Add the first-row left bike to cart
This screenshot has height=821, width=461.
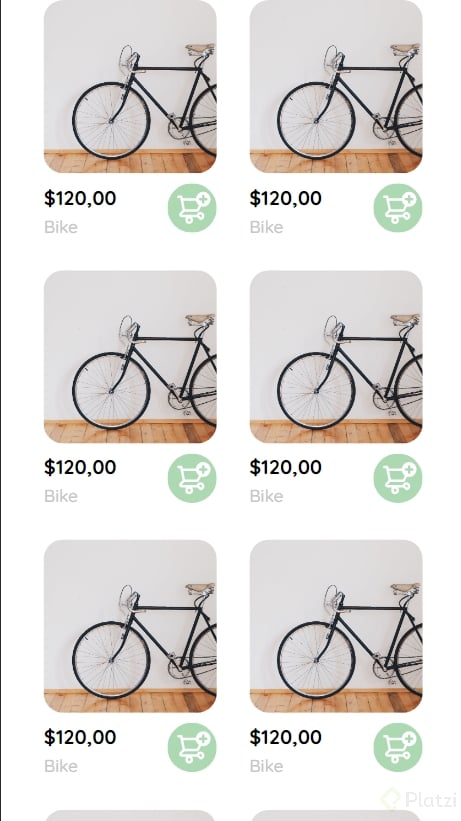192,208
